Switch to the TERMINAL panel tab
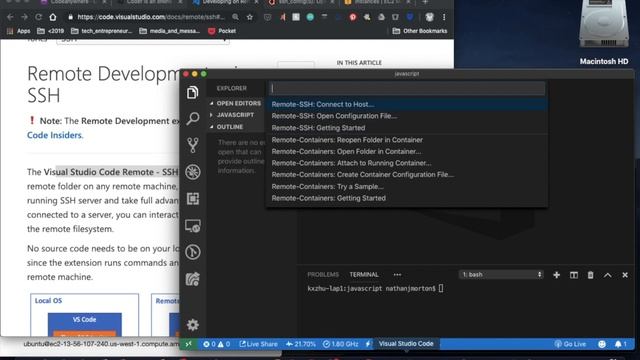 pos(364,275)
